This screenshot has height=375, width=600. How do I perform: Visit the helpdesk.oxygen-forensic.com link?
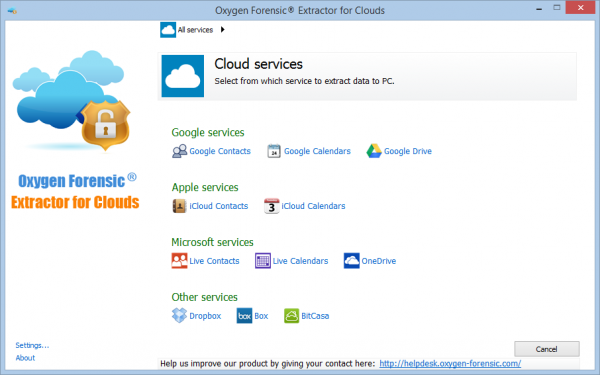coord(450,364)
